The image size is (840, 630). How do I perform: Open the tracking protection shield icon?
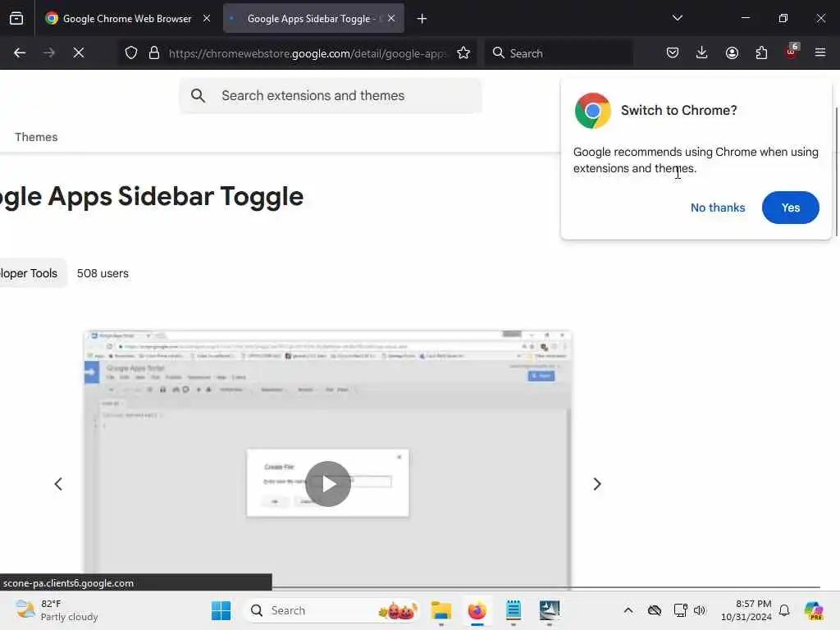131,52
